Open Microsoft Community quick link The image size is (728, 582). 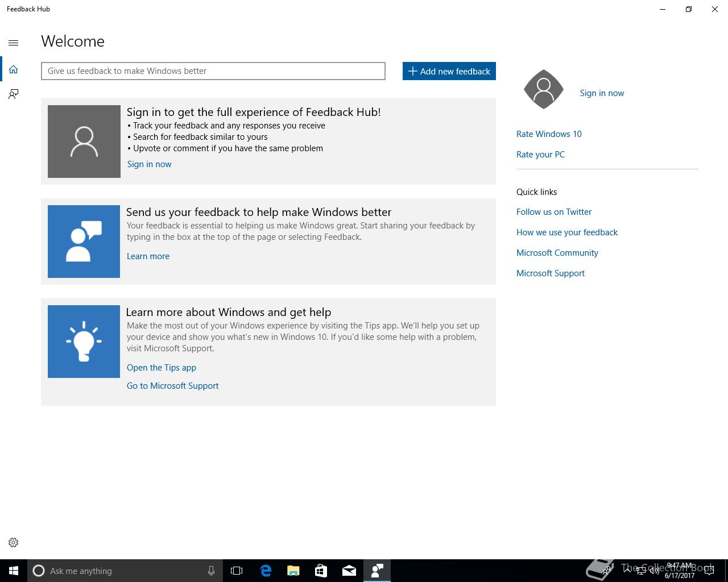(557, 253)
